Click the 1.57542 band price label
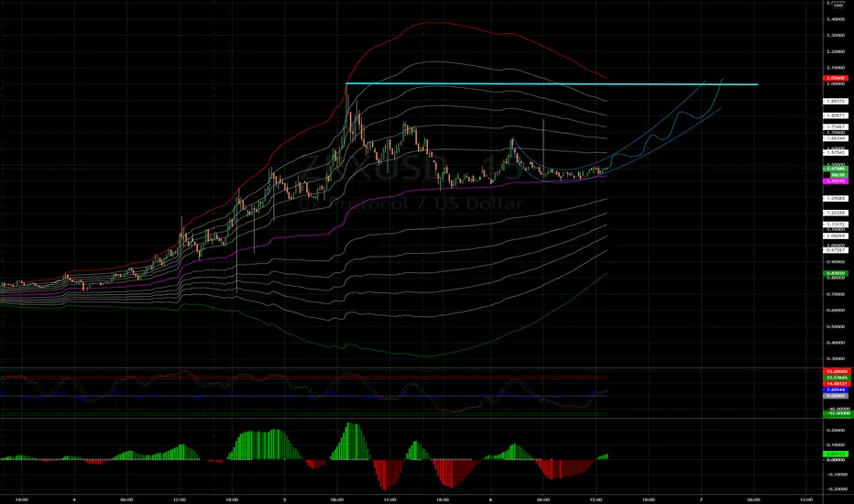 [836, 152]
